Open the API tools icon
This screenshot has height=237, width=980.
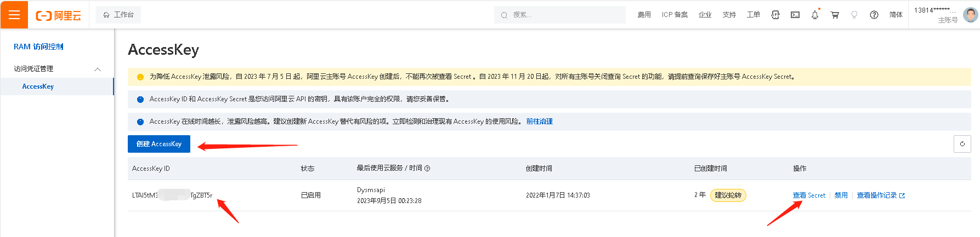pyautogui.click(x=775, y=15)
